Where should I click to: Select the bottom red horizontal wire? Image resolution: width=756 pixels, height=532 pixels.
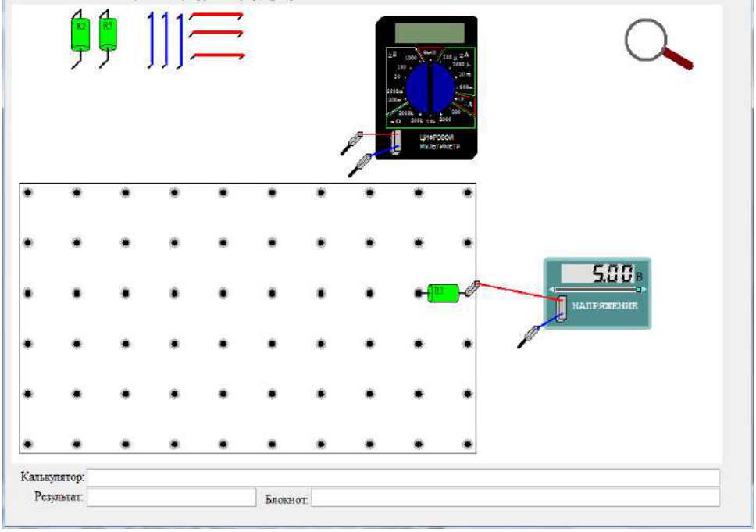pos(217,56)
